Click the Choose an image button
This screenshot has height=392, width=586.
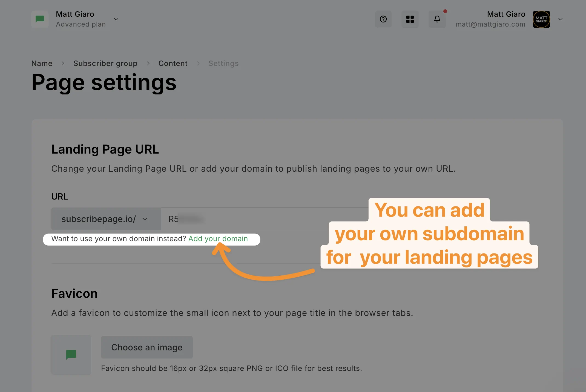(147, 347)
